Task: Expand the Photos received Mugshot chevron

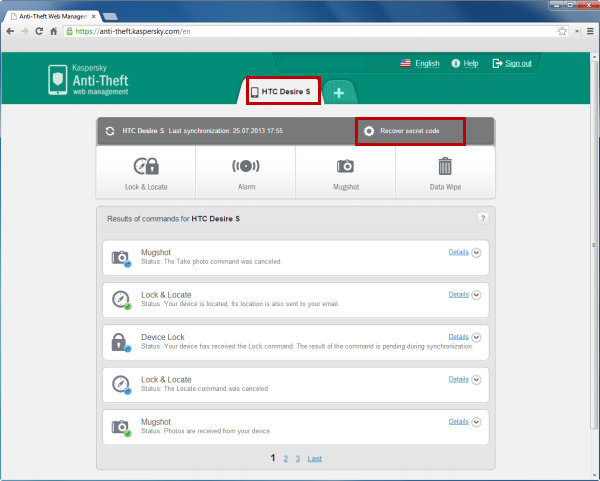Action: click(x=476, y=422)
